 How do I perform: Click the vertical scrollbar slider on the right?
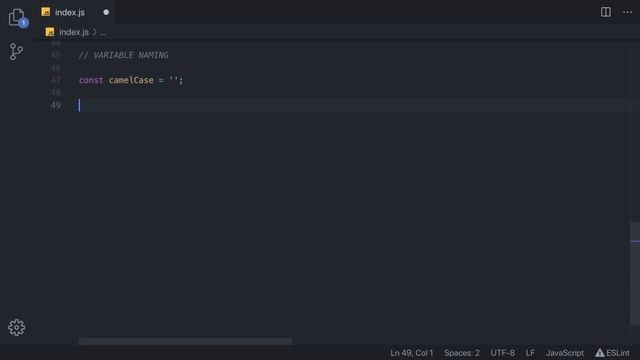[635, 273]
